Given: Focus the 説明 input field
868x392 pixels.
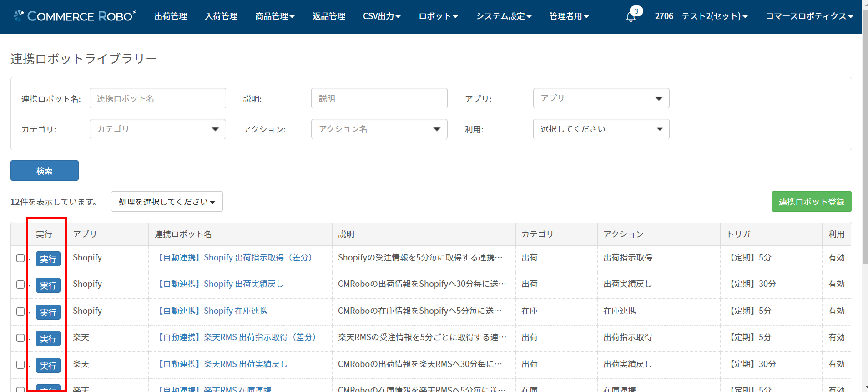Looking at the screenshot, I should [379, 98].
